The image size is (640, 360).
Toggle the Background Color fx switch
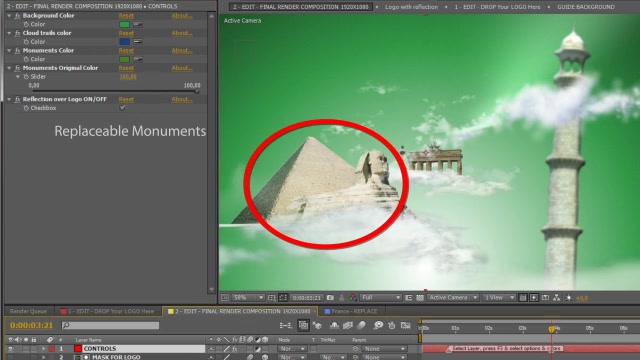(x=18, y=16)
